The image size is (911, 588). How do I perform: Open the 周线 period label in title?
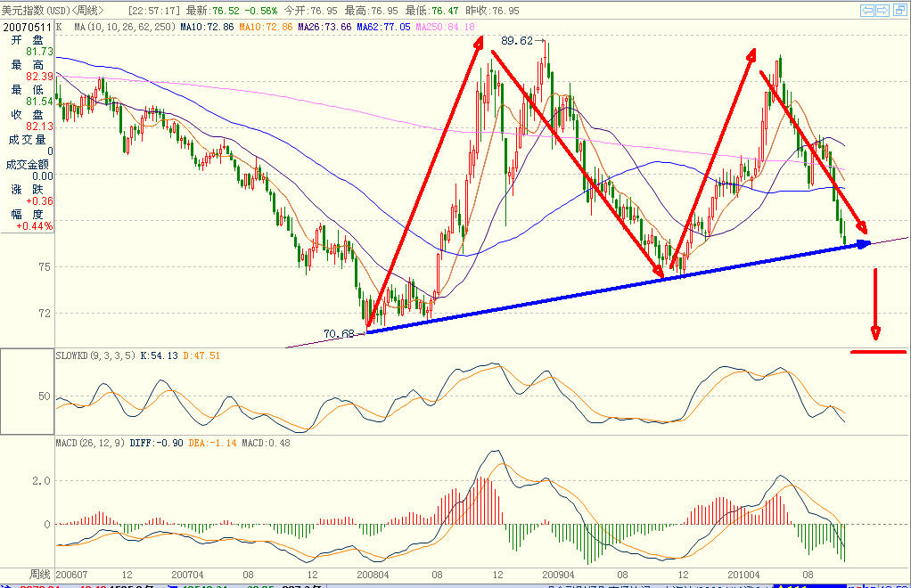click(87, 11)
